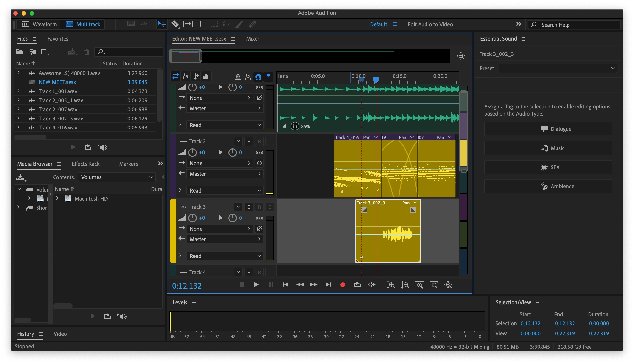Open Track 3 automation Read dropdown
634x364 pixels.
(x=225, y=256)
